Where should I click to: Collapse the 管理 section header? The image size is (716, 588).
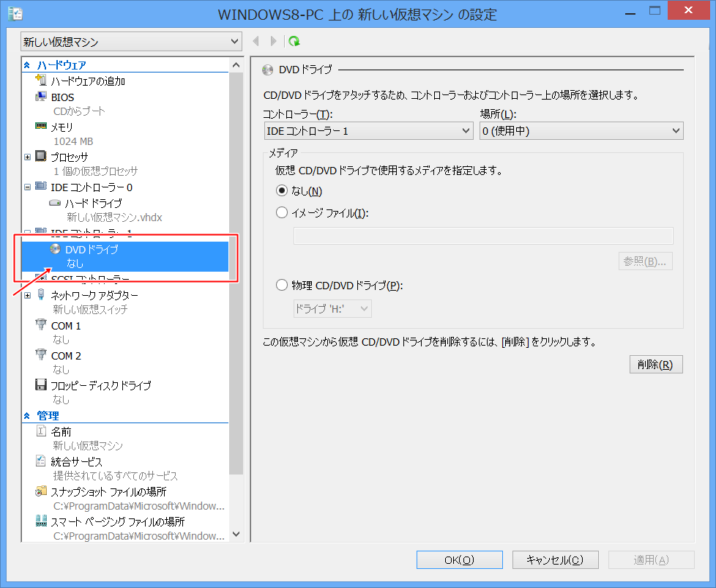pyautogui.click(x=27, y=416)
